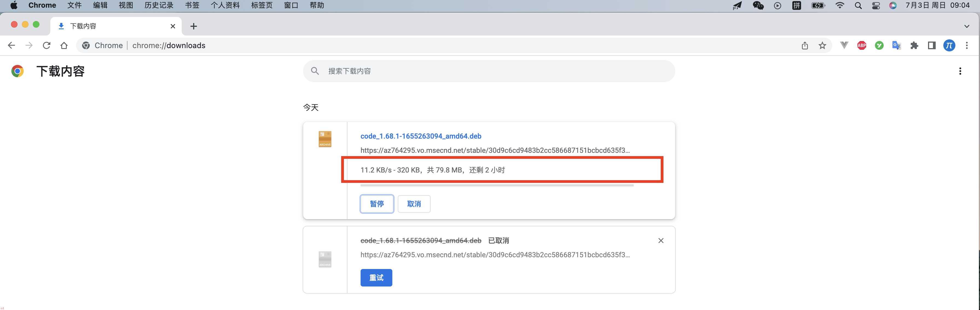Retry the cancelled code_1.68.1 deb download
This screenshot has width=980, height=310.
click(x=375, y=277)
